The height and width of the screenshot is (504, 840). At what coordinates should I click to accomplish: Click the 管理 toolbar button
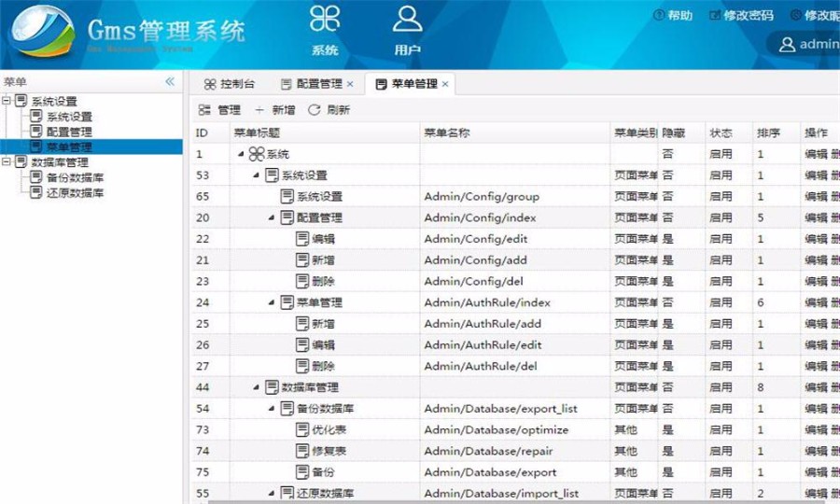coord(219,110)
